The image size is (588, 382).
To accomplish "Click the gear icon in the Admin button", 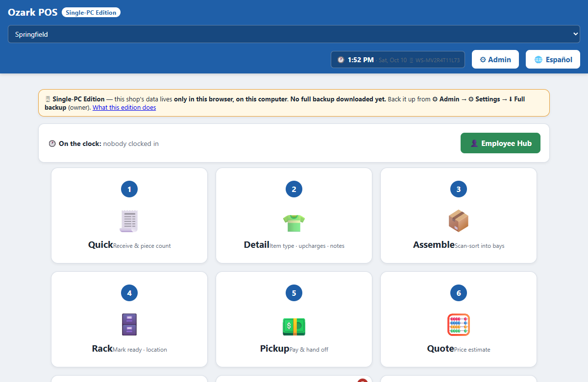I will pyautogui.click(x=483, y=60).
